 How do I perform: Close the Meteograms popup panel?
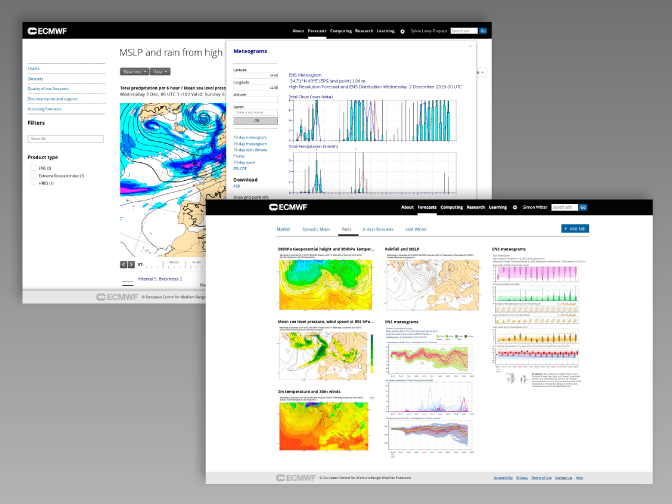(471, 46)
